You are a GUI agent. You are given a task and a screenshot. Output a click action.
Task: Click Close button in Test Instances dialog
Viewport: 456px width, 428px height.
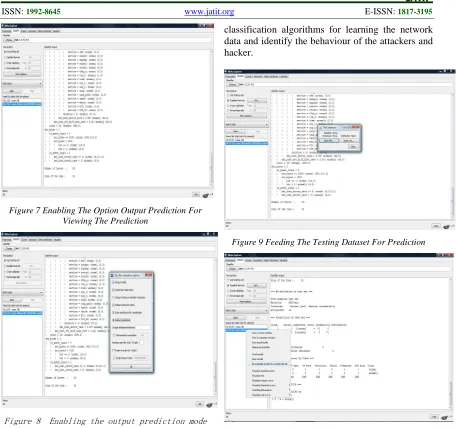(x=353, y=146)
